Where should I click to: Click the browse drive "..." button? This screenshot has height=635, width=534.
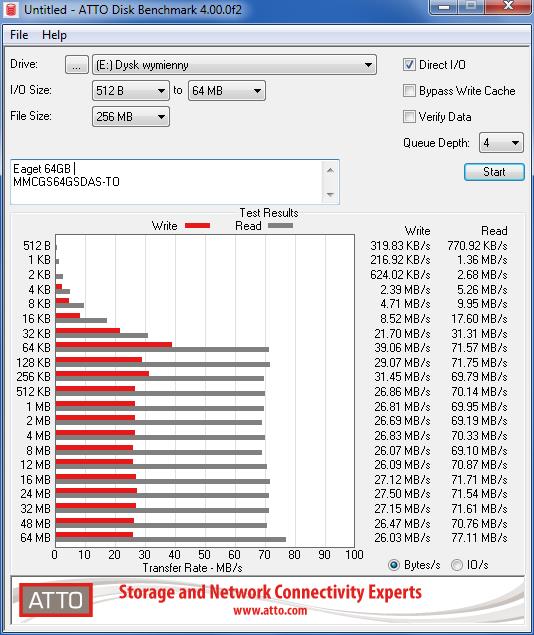77,65
